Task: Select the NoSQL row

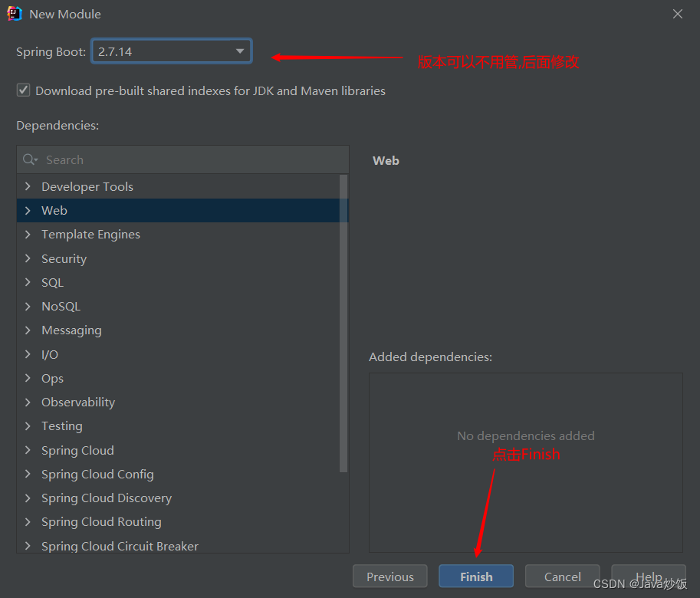Action: 178,306
